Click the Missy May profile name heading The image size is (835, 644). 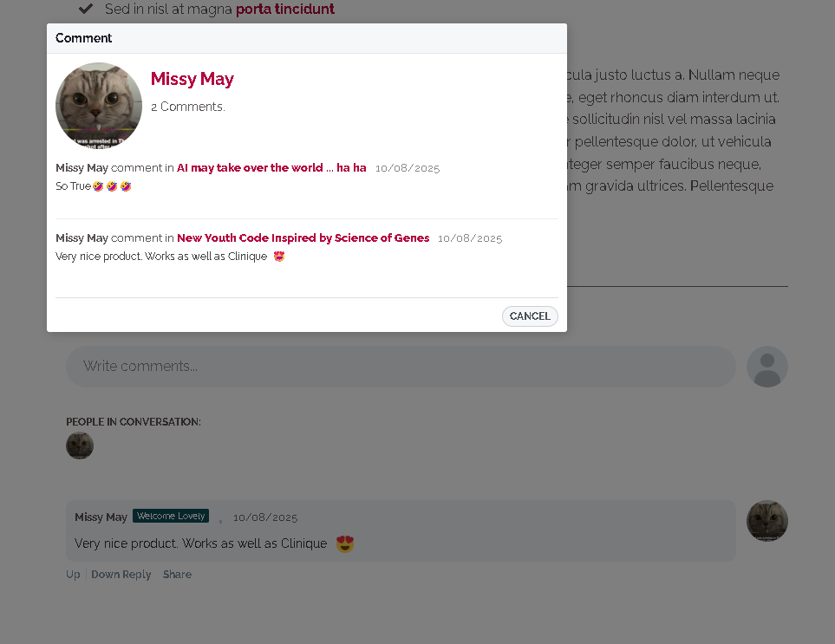[192, 79]
